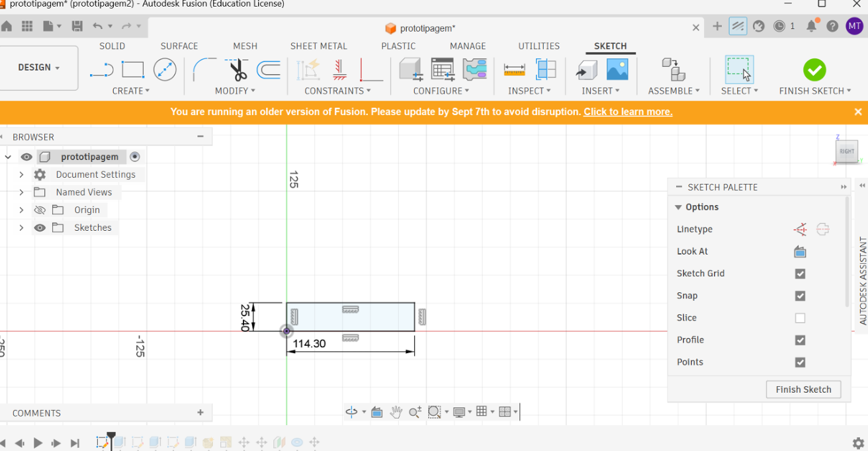The height and width of the screenshot is (451, 868).
Task: Expand the Document Settings tree node
Action: 21,175
